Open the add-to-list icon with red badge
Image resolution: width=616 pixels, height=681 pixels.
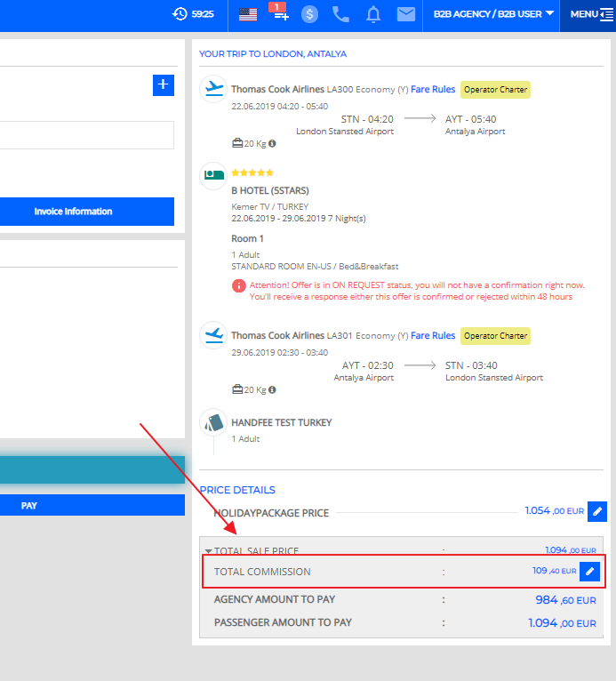tap(278, 13)
